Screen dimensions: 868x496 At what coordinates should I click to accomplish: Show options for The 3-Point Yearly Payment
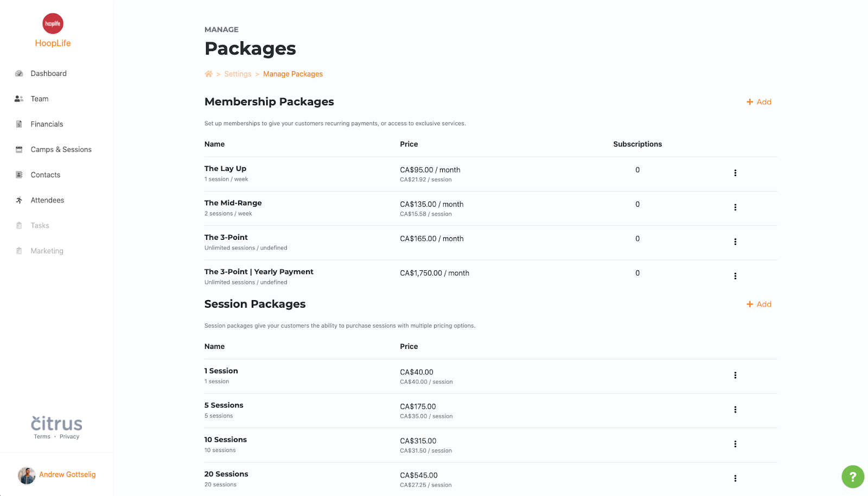tap(735, 276)
